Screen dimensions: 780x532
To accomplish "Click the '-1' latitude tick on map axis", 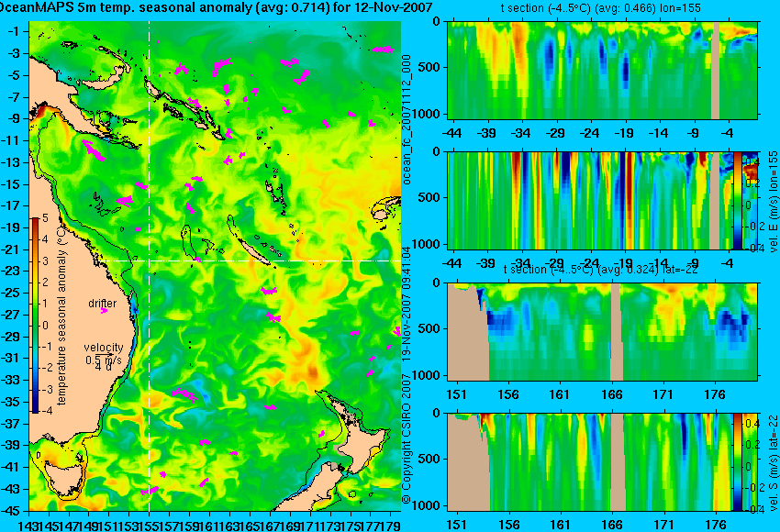I will point(14,31).
